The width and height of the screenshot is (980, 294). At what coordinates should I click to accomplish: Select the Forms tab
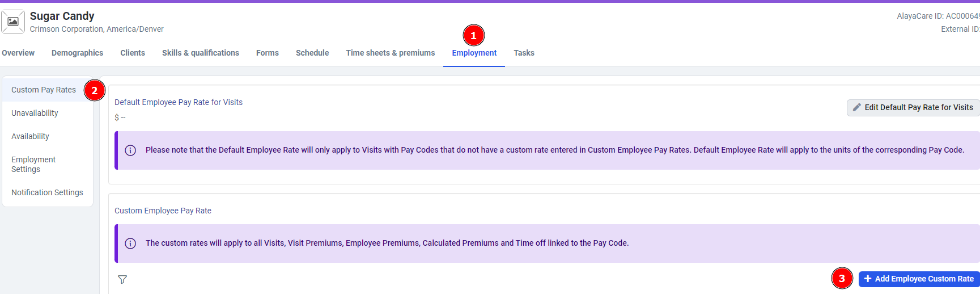tap(268, 53)
